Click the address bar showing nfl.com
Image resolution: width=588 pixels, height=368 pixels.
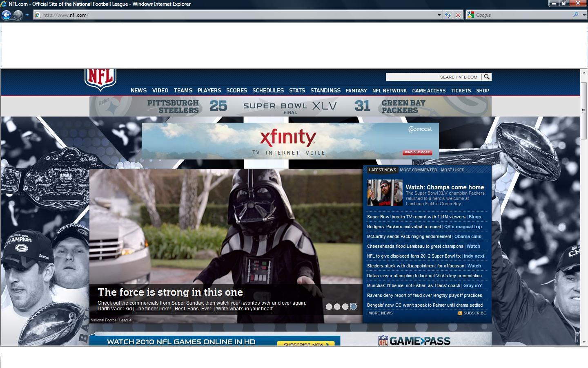[235, 15]
